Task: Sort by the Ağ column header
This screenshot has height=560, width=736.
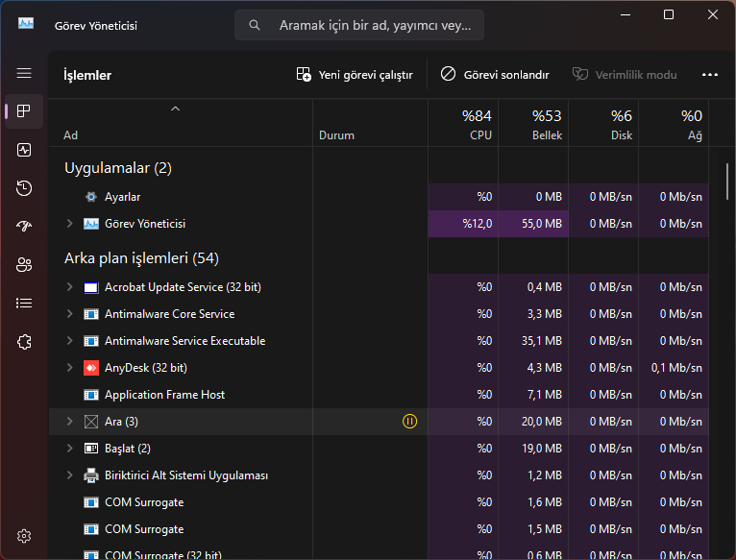Action: click(x=674, y=123)
